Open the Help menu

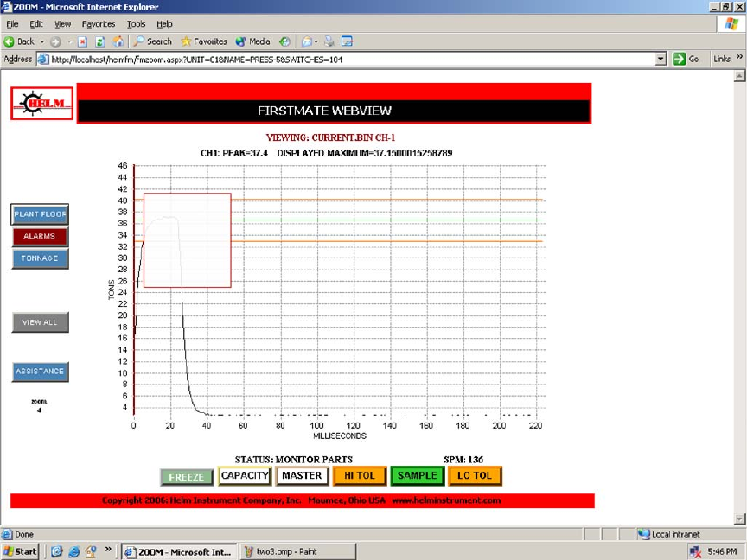pos(164,24)
